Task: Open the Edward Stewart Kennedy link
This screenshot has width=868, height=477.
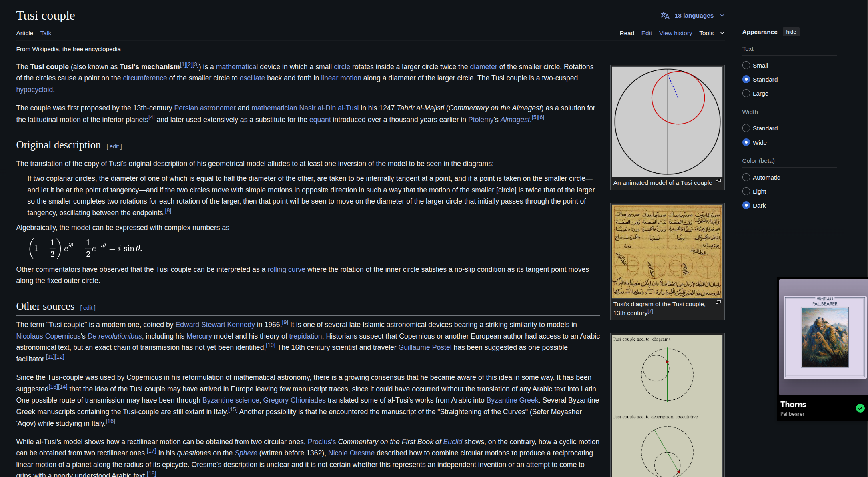Action: point(215,325)
